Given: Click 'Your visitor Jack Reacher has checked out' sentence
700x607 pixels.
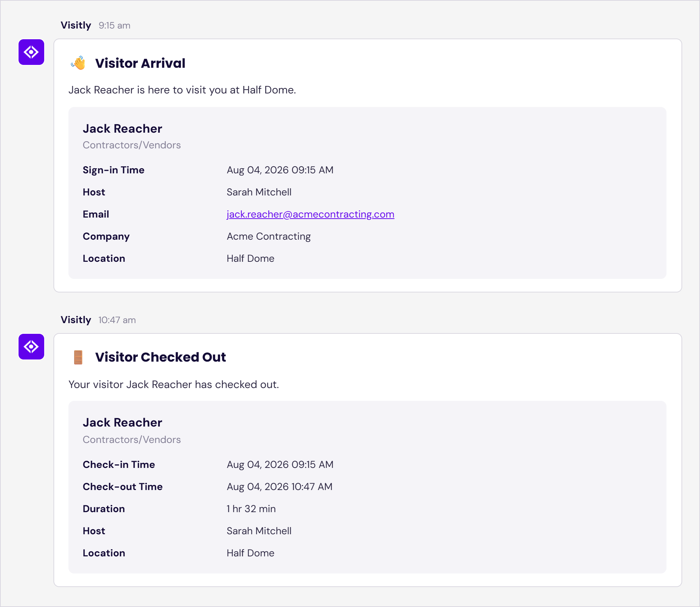Looking at the screenshot, I should tap(174, 384).
